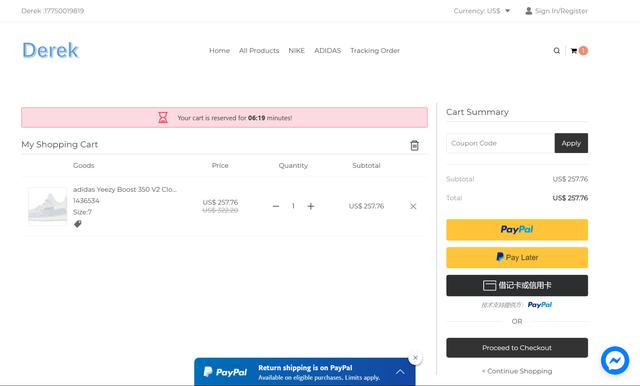
Task: Open the Currency US$ dropdown
Action: click(x=482, y=11)
